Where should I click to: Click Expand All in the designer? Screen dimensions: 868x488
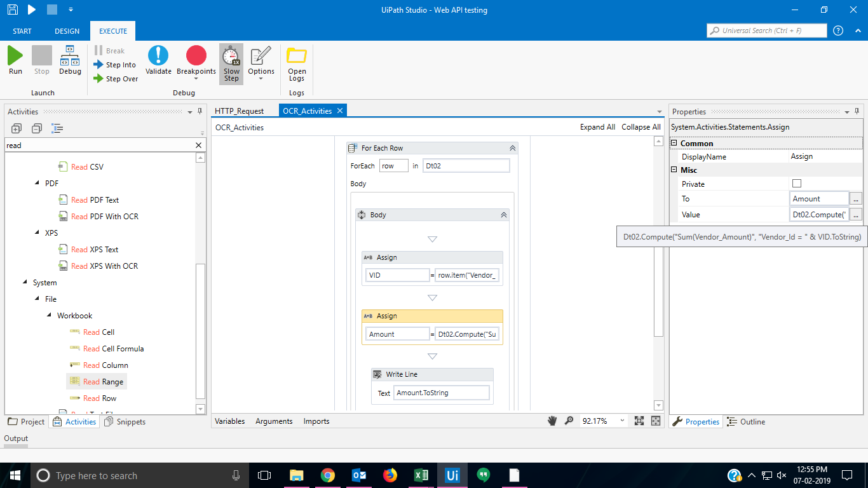(x=597, y=127)
